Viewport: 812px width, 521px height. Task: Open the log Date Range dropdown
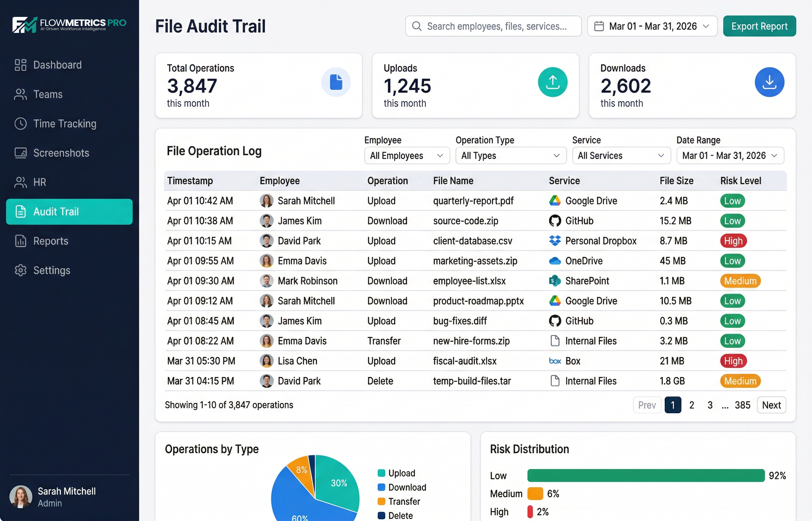[730, 156]
